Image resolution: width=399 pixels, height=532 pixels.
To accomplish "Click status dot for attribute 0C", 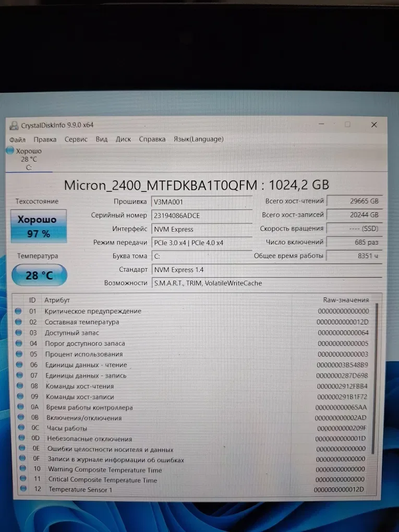I will tap(21, 428).
